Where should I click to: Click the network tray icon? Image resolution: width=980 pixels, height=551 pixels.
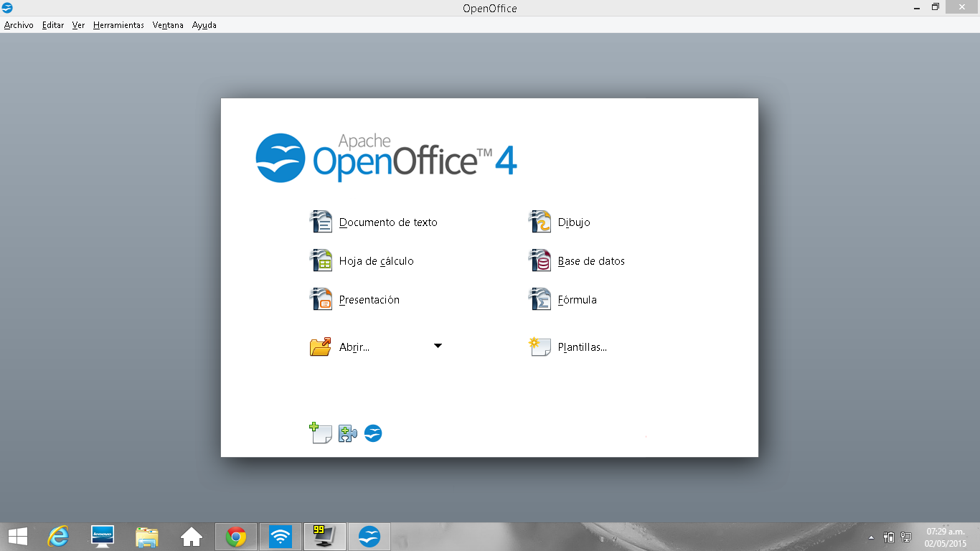[x=906, y=537]
